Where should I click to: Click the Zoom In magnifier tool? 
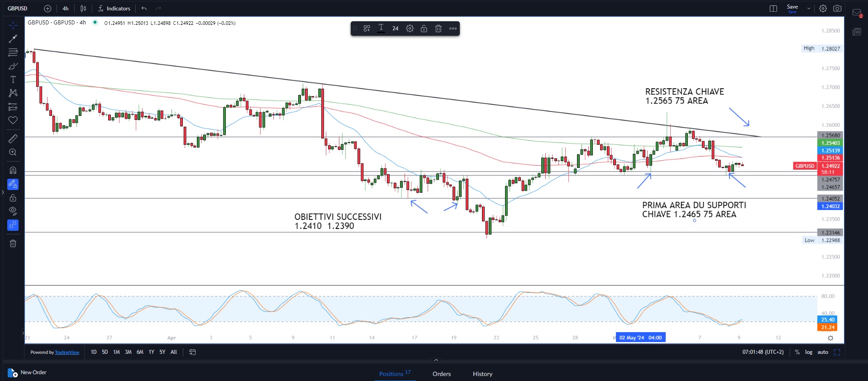tap(13, 152)
